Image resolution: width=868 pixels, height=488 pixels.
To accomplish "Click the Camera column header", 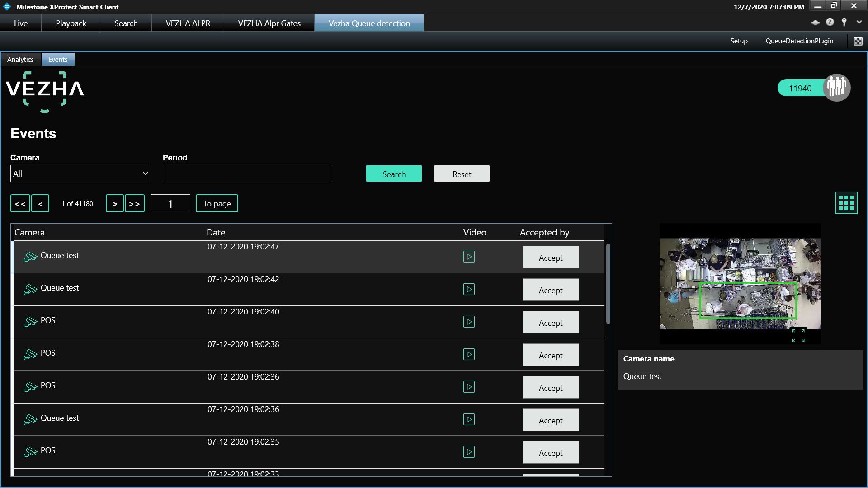I will coord(29,232).
